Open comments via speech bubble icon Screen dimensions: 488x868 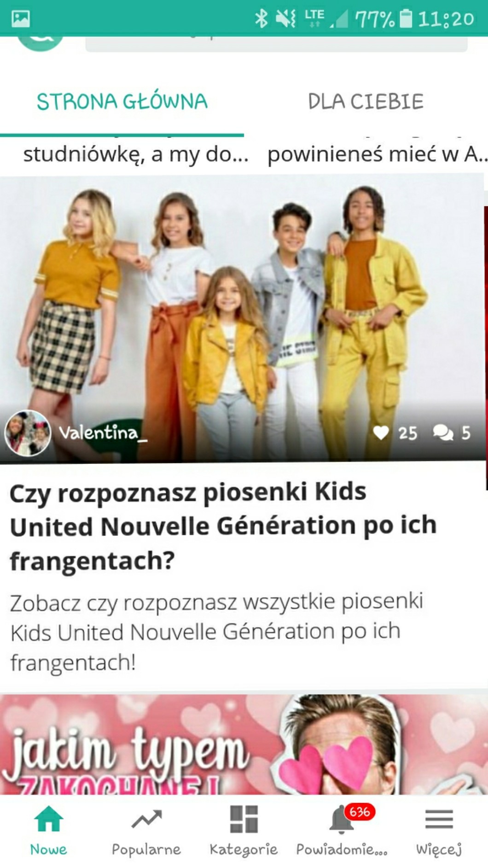click(443, 433)
